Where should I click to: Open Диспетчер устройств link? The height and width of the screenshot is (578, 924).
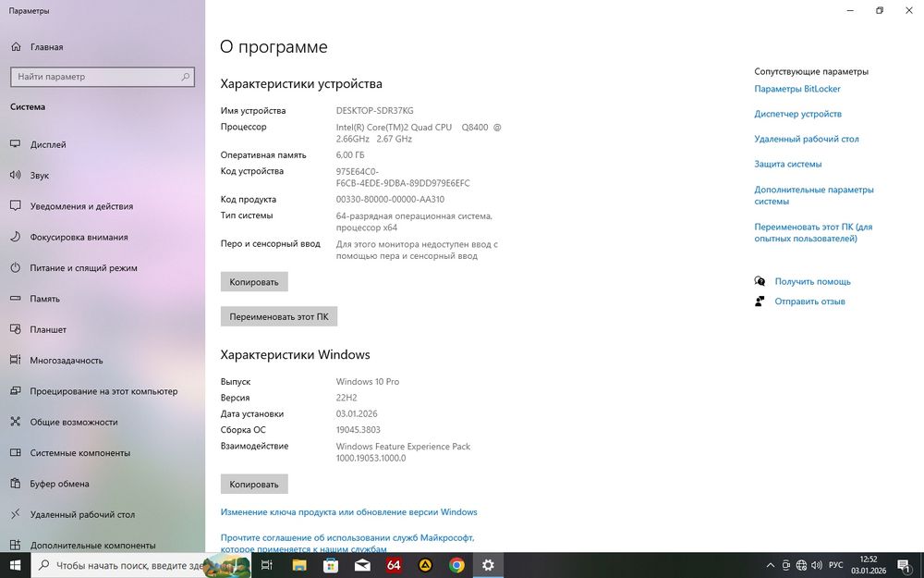click(x=798, y=114)
